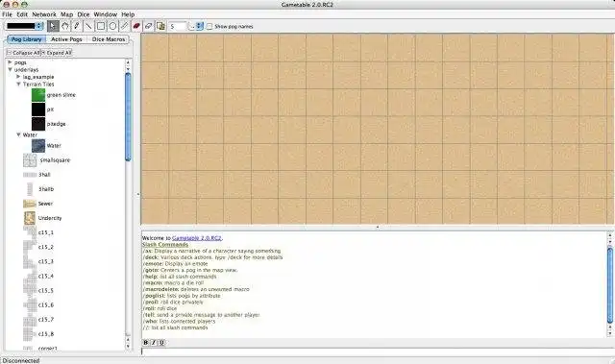Viewport: 615px width, 364px height.
Task: Open the Window menu
Action: pyautogui.click(x=105, y=14)
